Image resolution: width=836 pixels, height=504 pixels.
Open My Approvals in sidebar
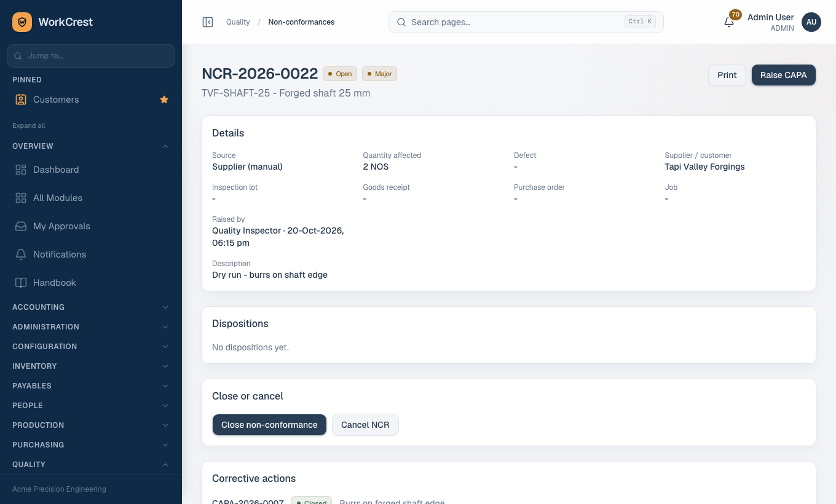91,226
